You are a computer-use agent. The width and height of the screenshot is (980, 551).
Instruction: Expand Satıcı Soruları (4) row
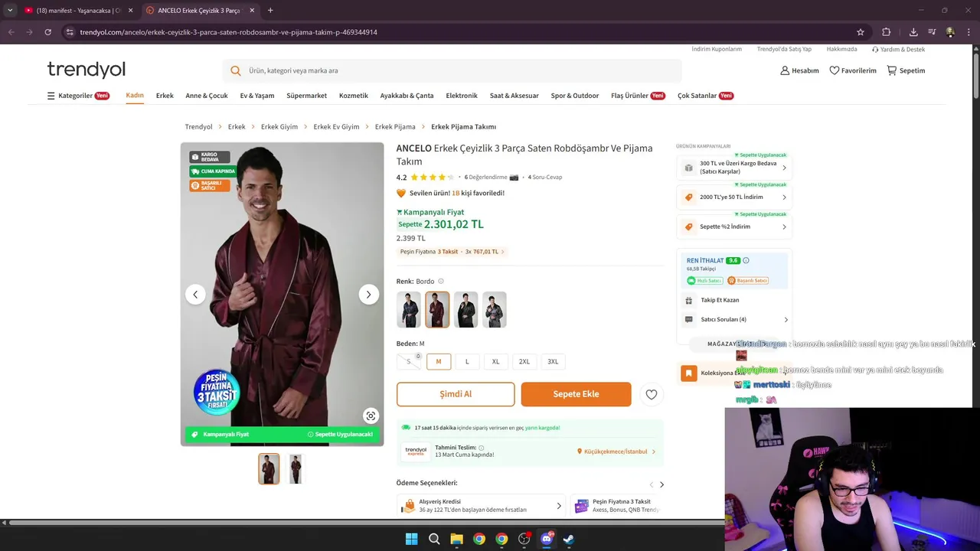735,319
